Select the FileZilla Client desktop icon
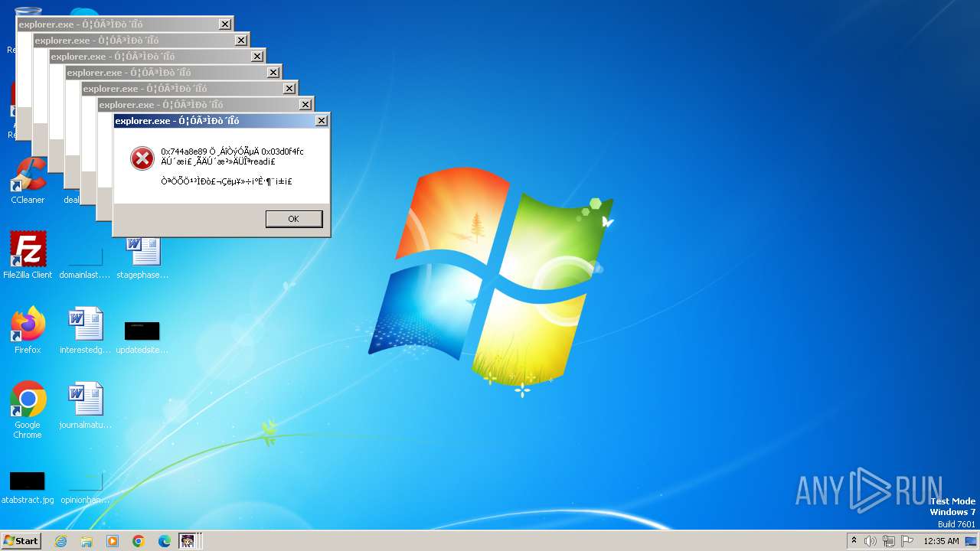980x551 pixels. (28, 256)
